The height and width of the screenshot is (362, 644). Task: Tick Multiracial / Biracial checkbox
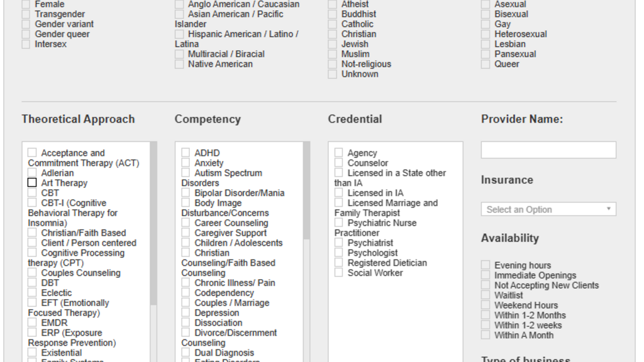tap(179, 54)
